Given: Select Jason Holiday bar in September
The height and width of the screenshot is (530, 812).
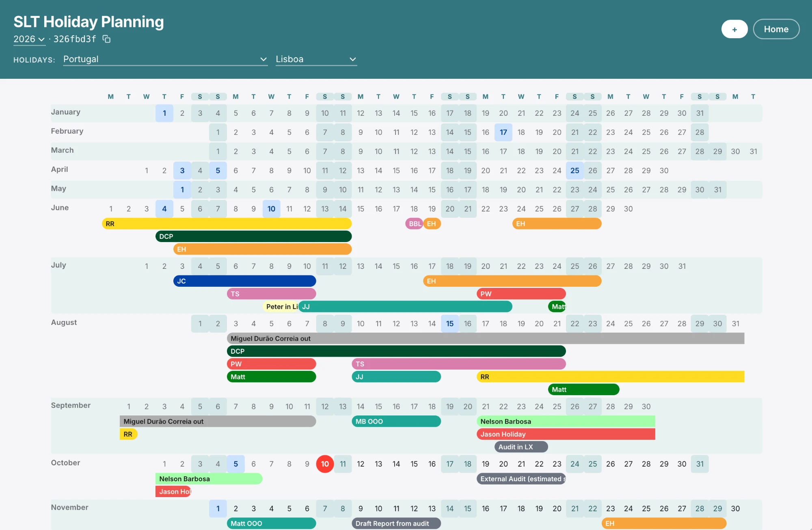Looking at the screenshot, I should coord(566,434).
